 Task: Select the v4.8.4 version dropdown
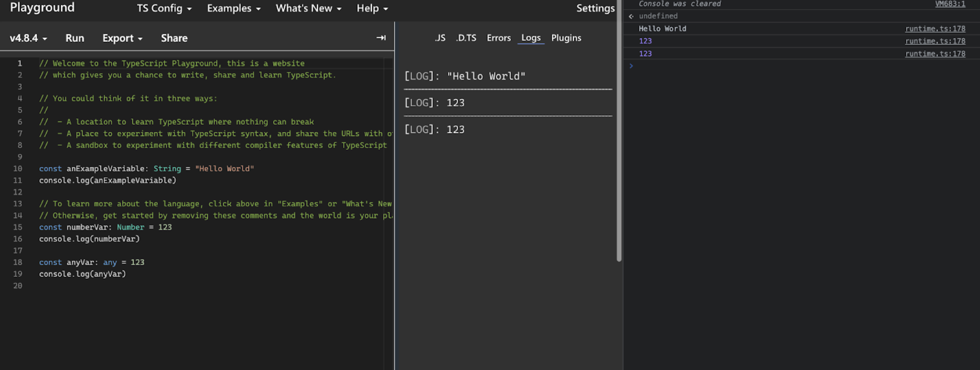(x=28, y=38)
